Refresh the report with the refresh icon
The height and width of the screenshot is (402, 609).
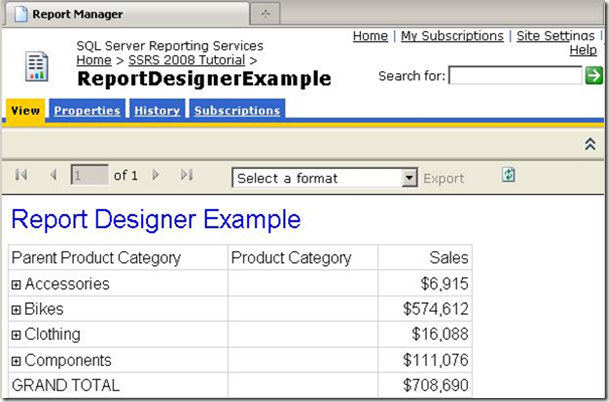coord(508,175)
